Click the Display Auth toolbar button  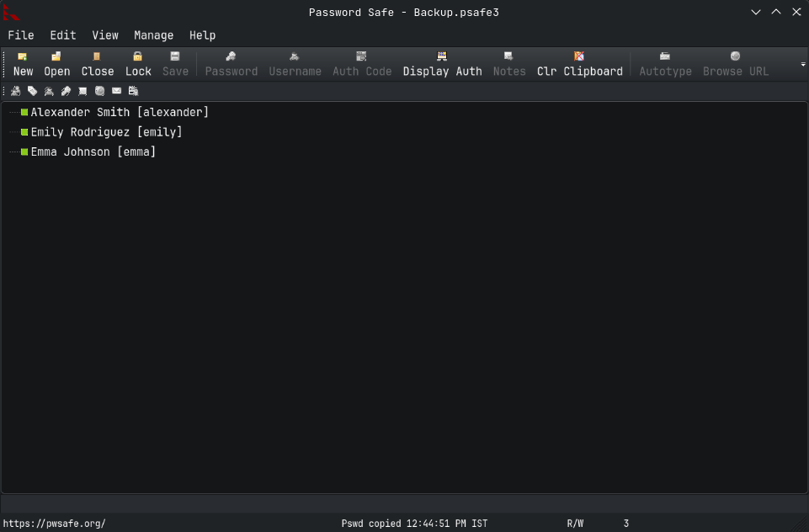[x=442, y=64]
